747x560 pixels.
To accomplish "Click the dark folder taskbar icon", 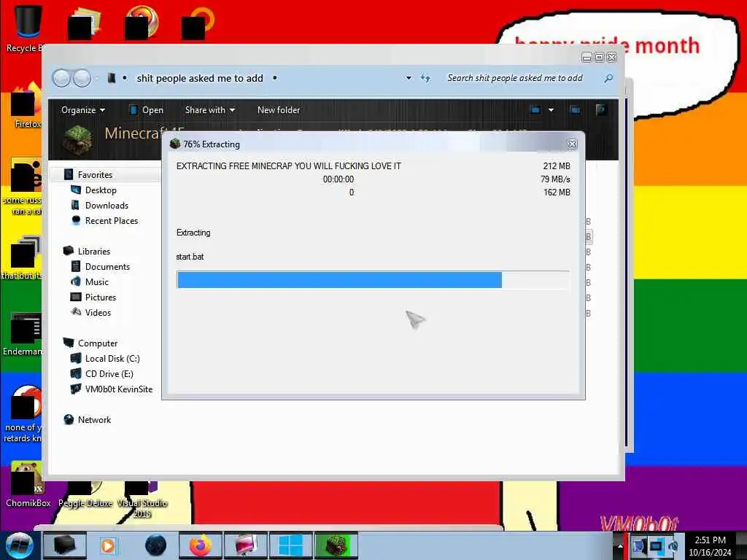I will [x=65, y=545].
